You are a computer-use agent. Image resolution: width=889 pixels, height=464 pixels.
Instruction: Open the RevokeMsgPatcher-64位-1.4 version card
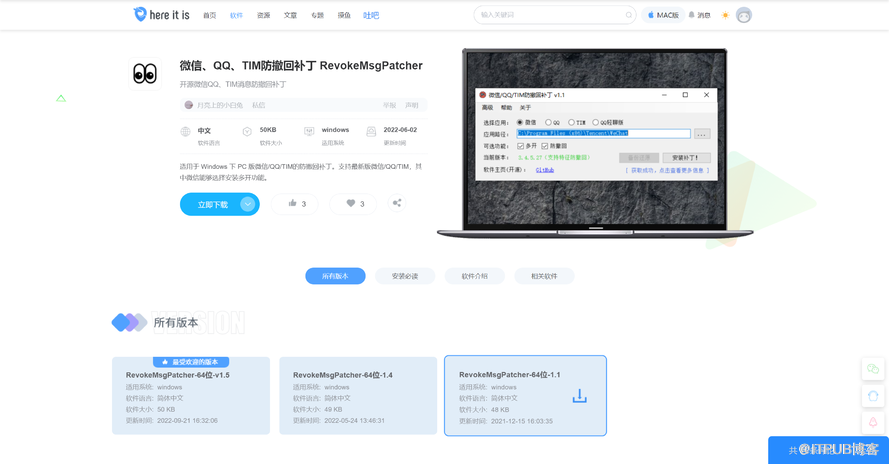coord(358,396)
